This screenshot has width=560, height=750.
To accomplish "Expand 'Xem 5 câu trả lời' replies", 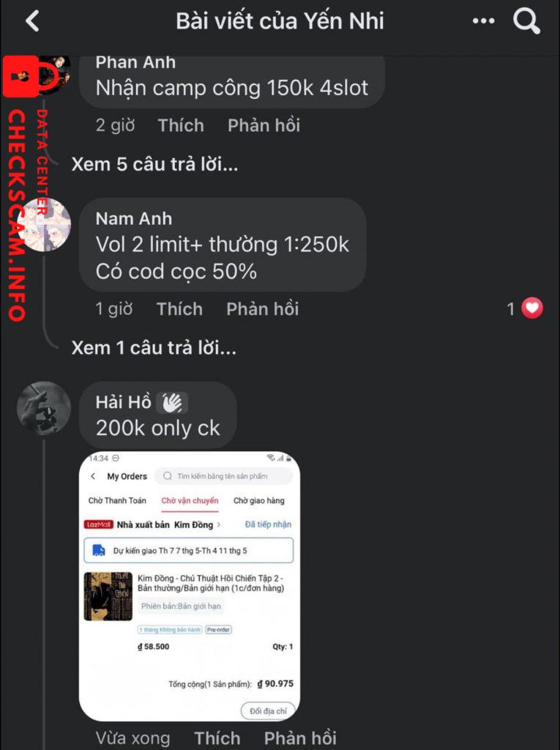I will [x=154, y=164].
